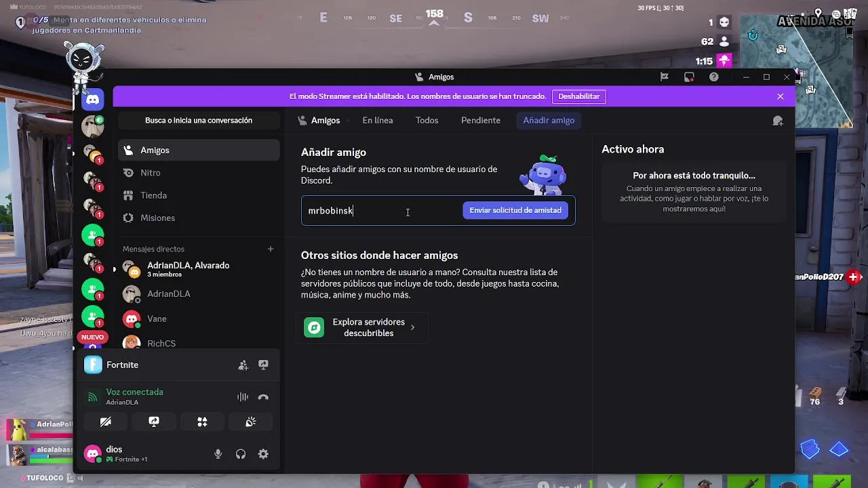Open the Quests flag icon in title bar

pos(665,77)
